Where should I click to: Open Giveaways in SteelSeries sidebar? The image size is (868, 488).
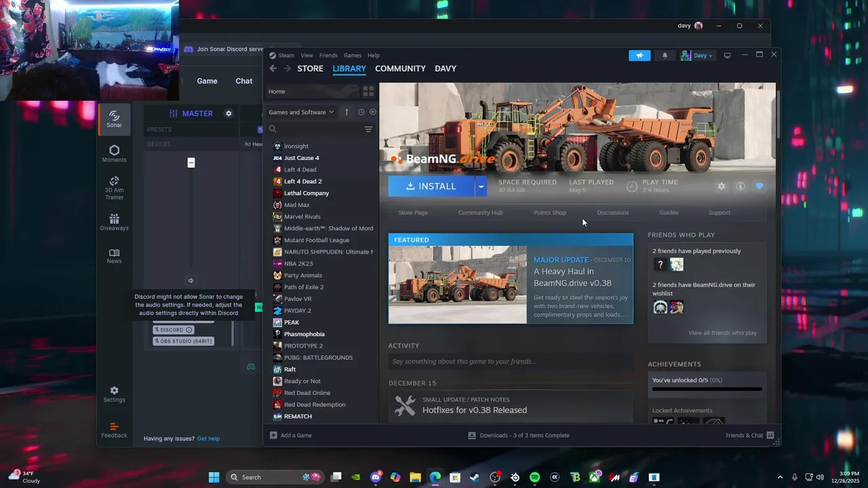[114, 222]
